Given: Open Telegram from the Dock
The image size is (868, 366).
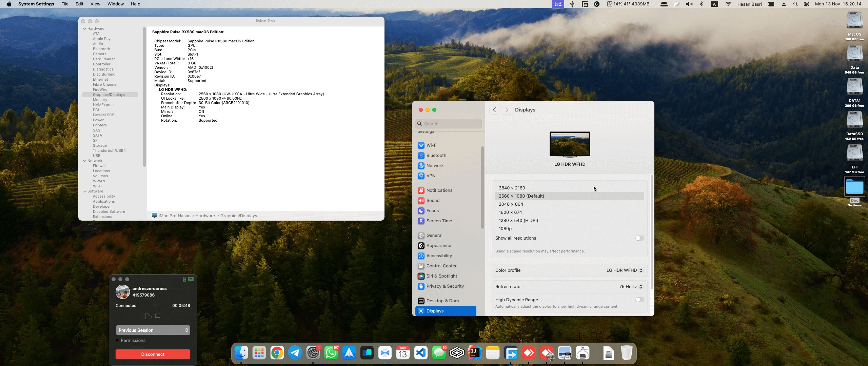Looking at the screenshot, I should [295, 353].
